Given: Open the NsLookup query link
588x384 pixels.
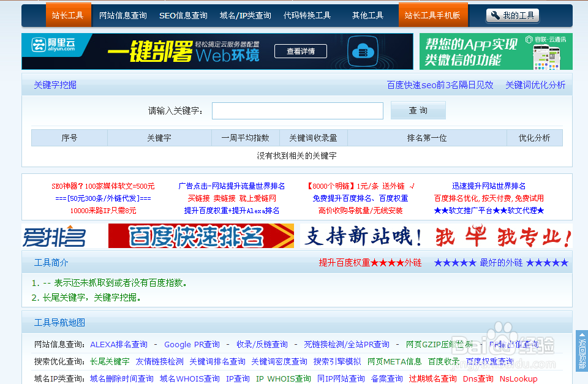Looking at the screenshot, I should [x=518, y=378].
